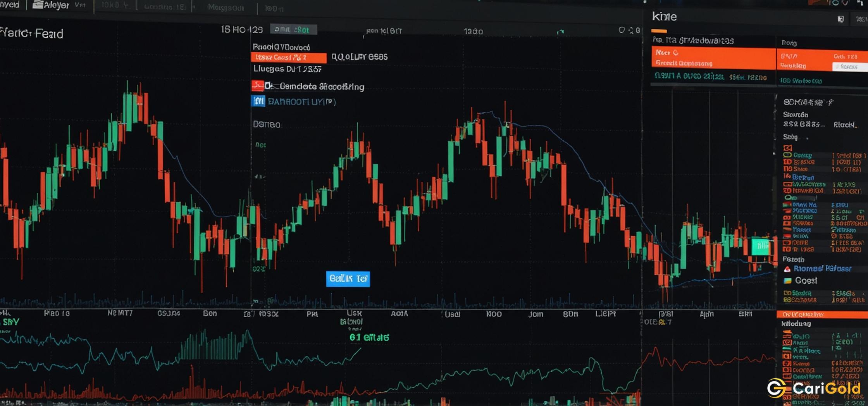Screen dimensions: 868x406
Task: Click the "kinte" panel title
Action: point(664,16)
